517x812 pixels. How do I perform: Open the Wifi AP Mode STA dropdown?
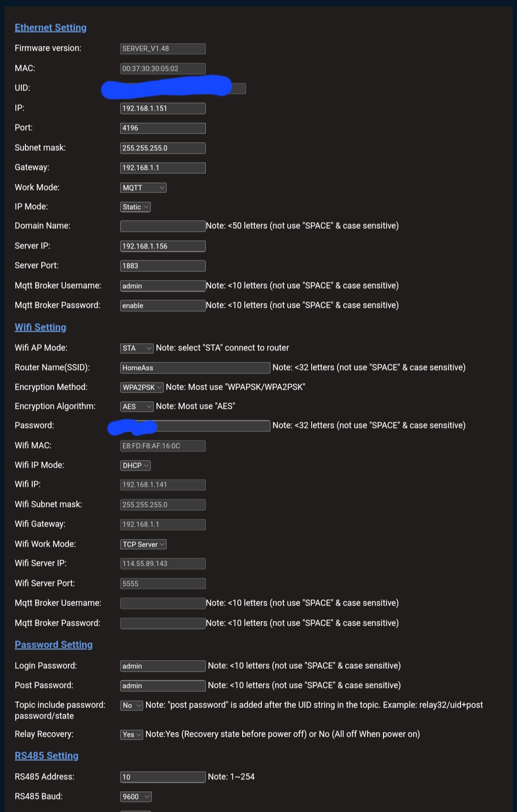click(136, 348)
